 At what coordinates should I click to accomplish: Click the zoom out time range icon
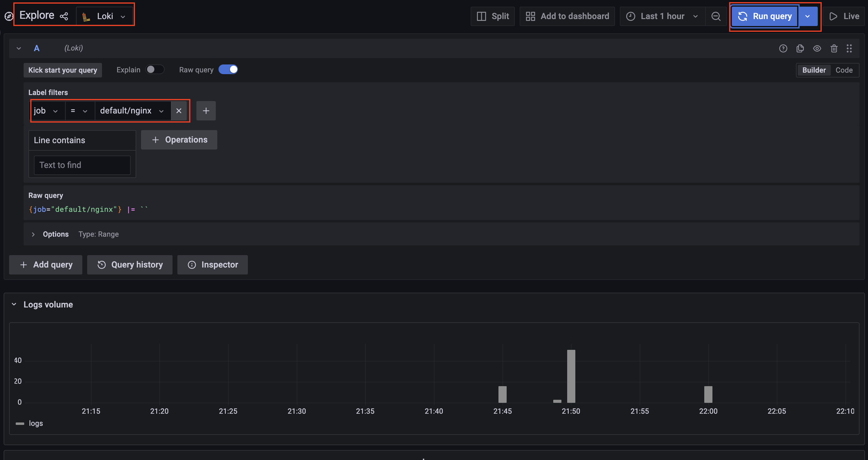pyautogui.click(x=716, y=16)
